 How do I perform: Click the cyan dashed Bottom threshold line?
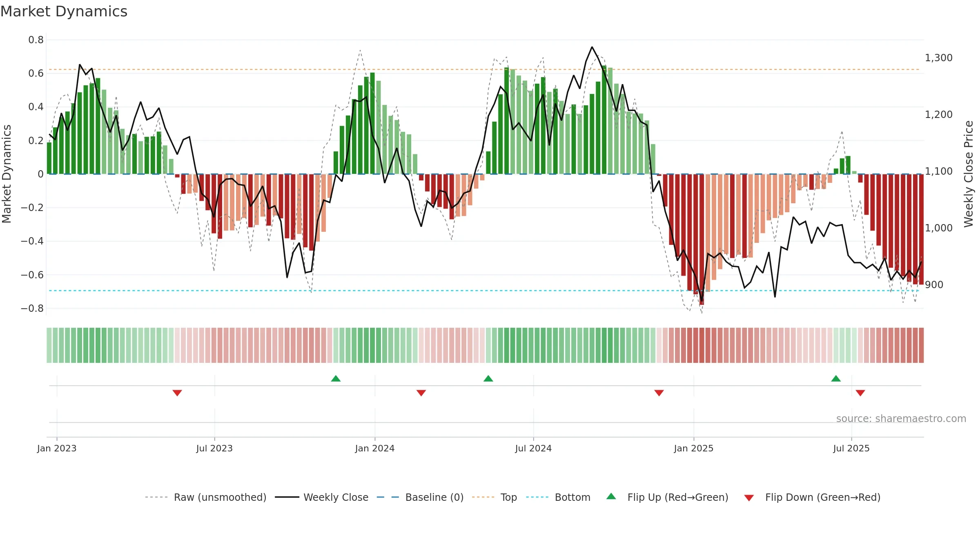[484, 291]
